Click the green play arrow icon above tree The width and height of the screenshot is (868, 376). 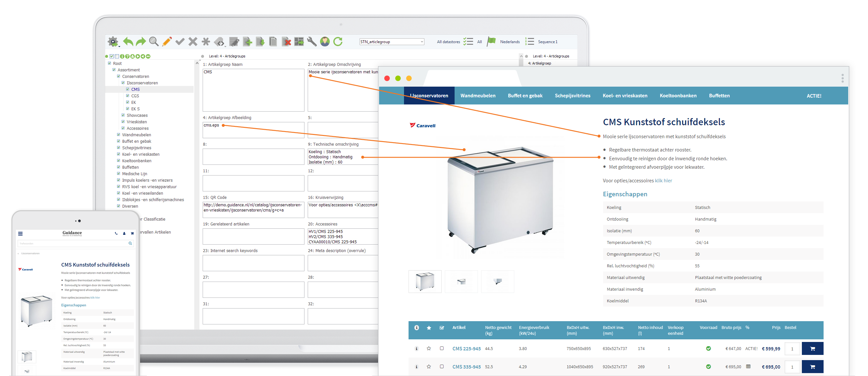click(138, 56)
